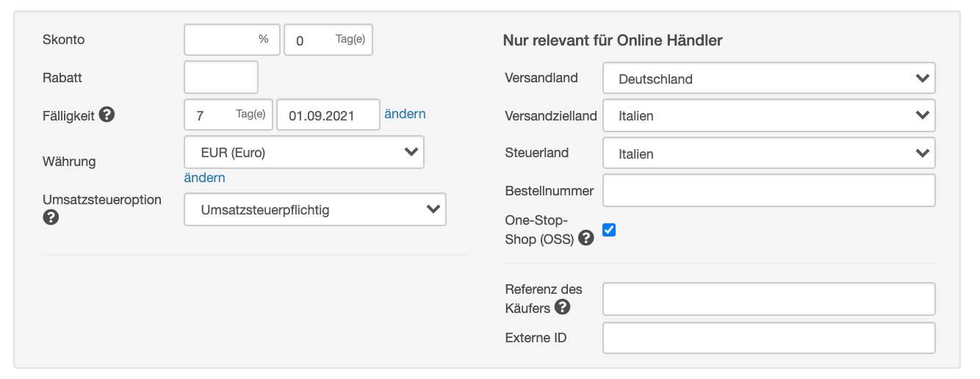Focus the Skonto percent field
The height and width of the screenshot is (379, 980).
point(232,40)
